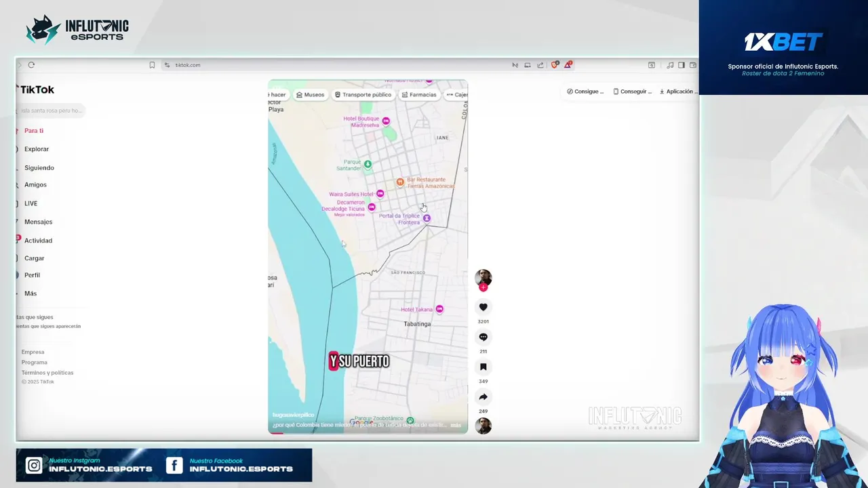The image size is (868, 488).
Task: Open the Empresa footer link
Action: (x=33, y=352)
